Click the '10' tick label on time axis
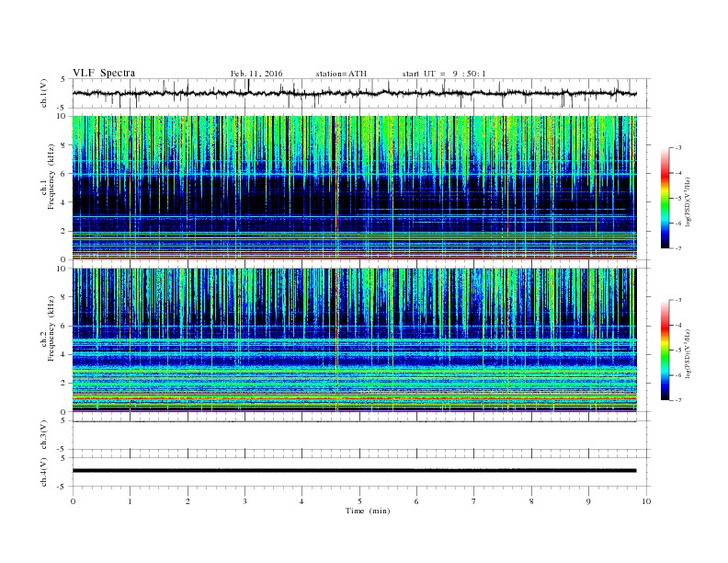The width and height of the screenshot is (728, 563). coord(646,501)
